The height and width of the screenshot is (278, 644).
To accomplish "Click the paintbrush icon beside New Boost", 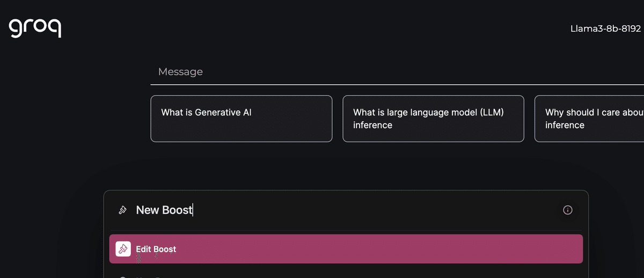I will pos(122,210).
